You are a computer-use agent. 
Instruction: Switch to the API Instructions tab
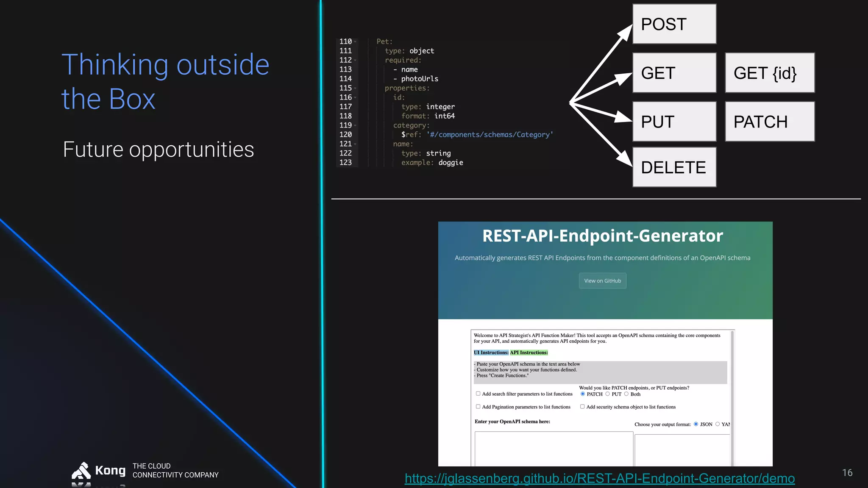point(529,352)
